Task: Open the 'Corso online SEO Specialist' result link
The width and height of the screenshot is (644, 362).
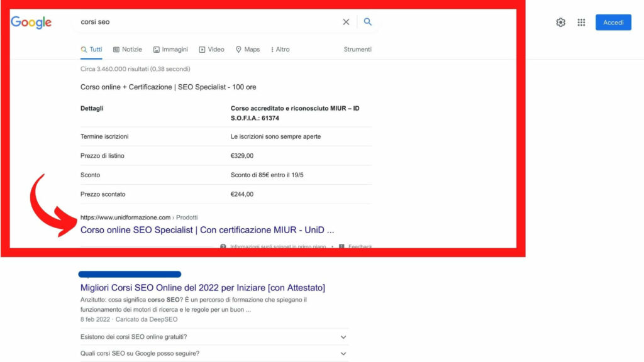Action: click(x=207, y=230)
